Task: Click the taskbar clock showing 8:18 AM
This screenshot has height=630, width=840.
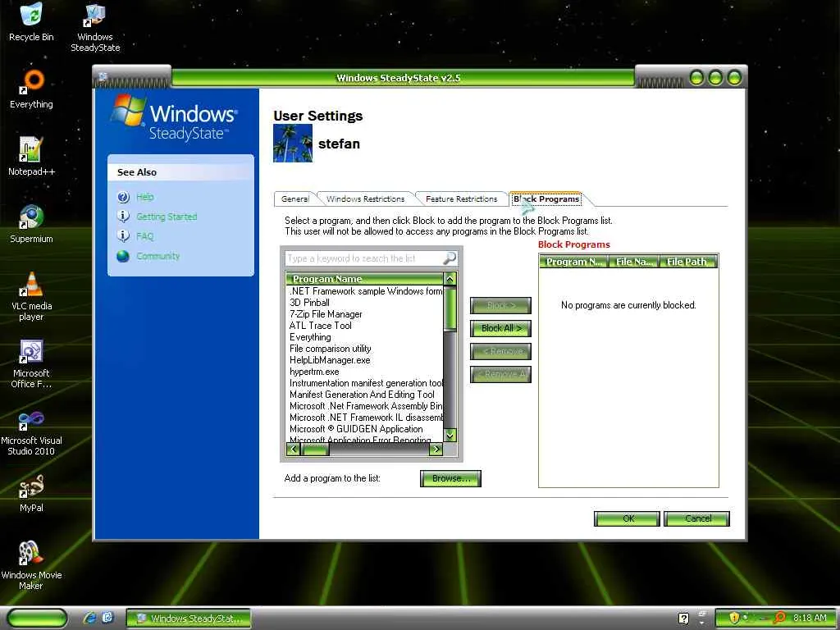Action: (x=810, y=618)
